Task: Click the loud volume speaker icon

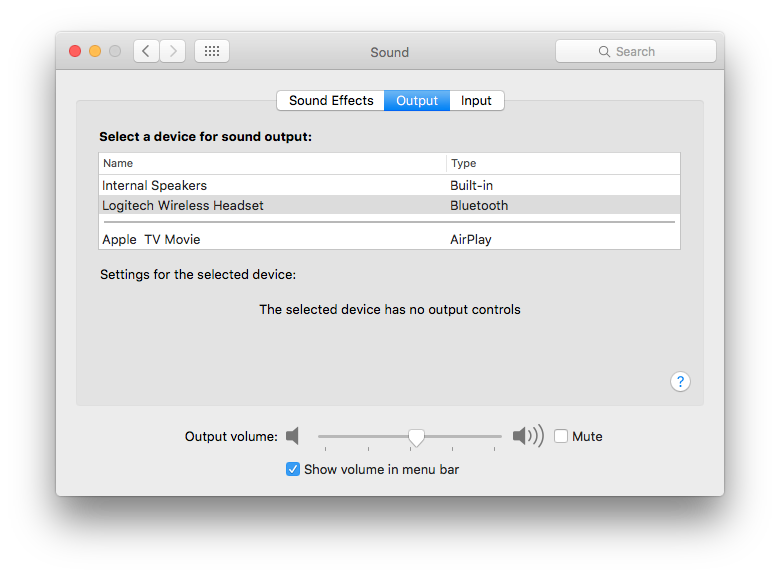Action: click(x=527, y=436)
